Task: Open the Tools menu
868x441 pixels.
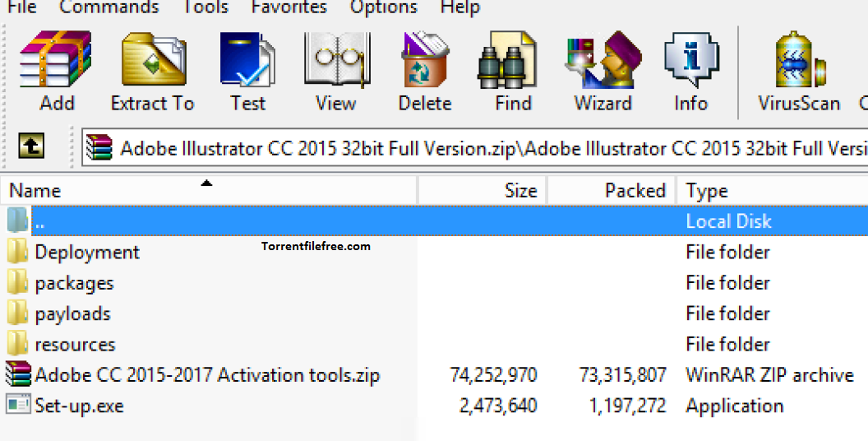Action: tap(205, 7)
